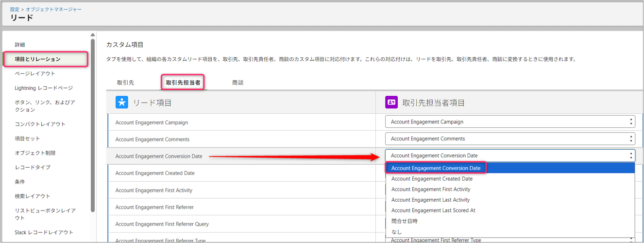The width and height of the screenshot is (644, 243).
Task: Click the sidebar vertical scrollbar thumb
Action: (93, 125)
